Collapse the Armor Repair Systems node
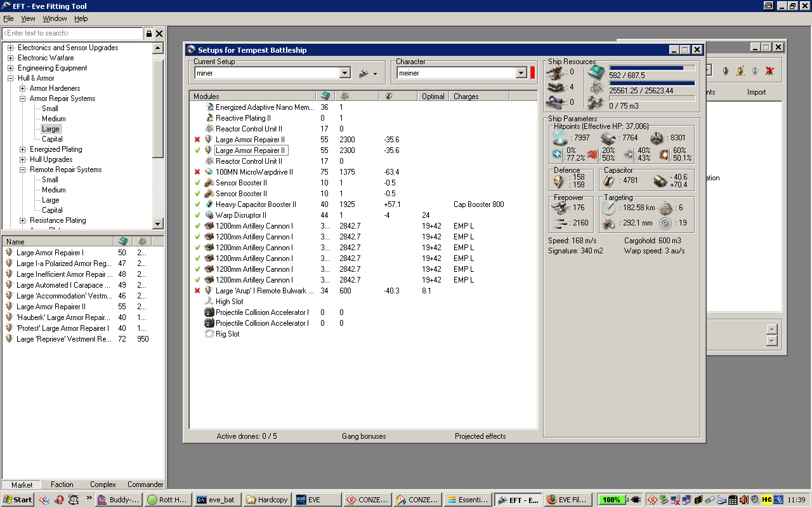Viewport: 812px width, 508px height. pyautogui.click(x=23, y=98)
